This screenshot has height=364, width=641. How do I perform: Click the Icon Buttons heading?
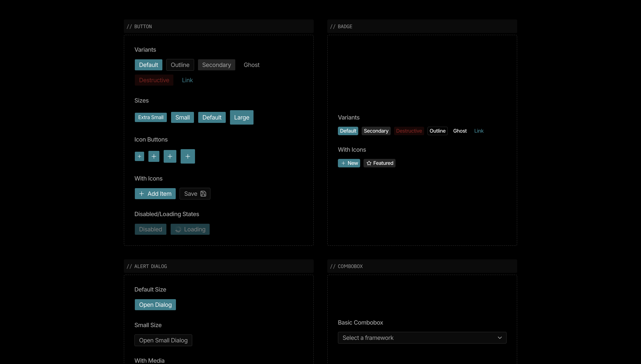pos(151,139)
